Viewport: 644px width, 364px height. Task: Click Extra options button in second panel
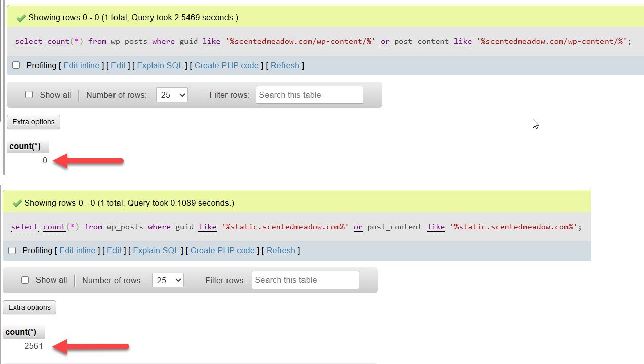(x=29, y=307)
